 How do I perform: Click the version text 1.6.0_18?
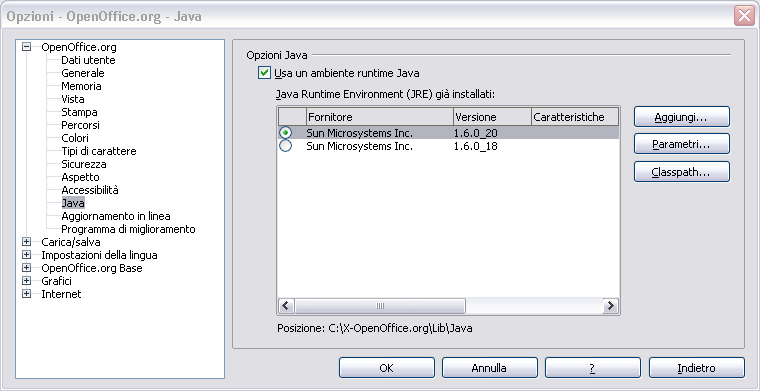coord(476,146)
